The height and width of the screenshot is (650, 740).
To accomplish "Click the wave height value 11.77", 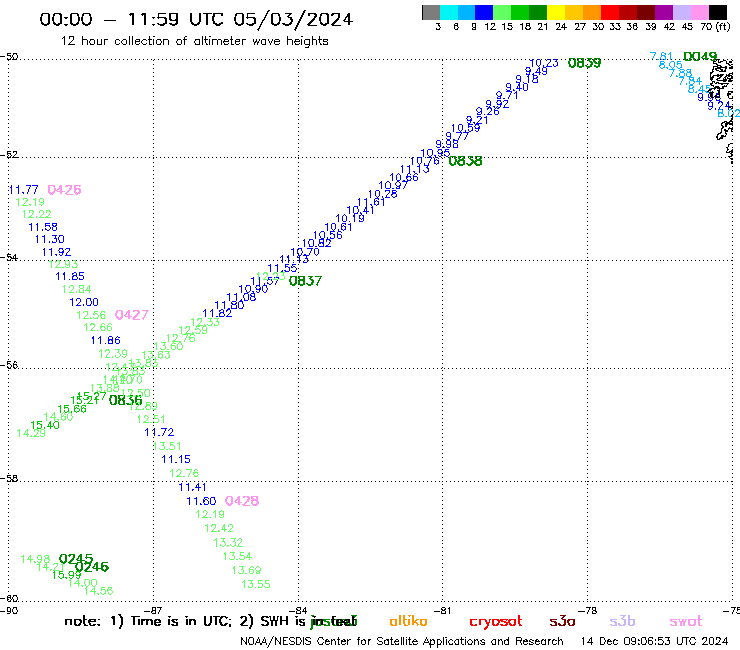I will tap(24, 190).
